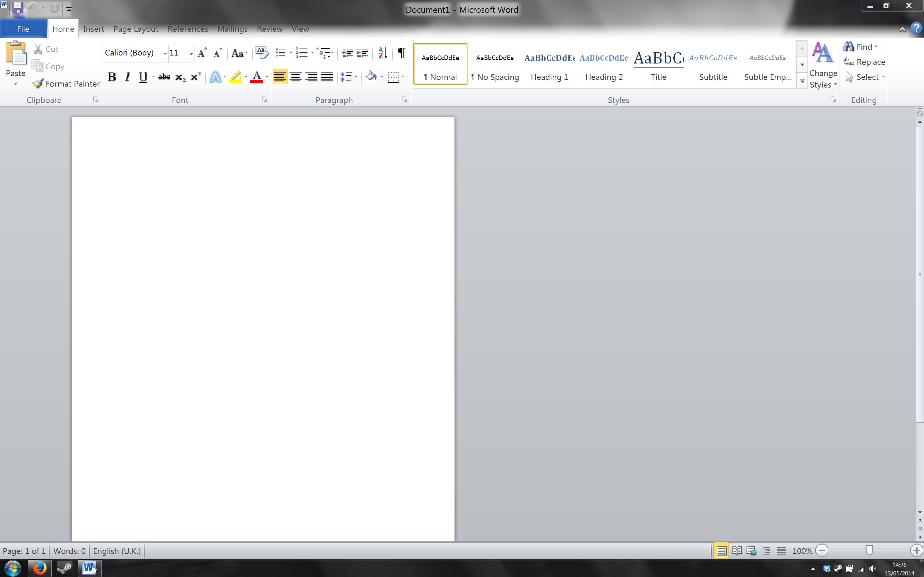The height and width of the screenshot is (577, 924).
Task: Apply red Font Color
Action: click(x=256, y=77)
